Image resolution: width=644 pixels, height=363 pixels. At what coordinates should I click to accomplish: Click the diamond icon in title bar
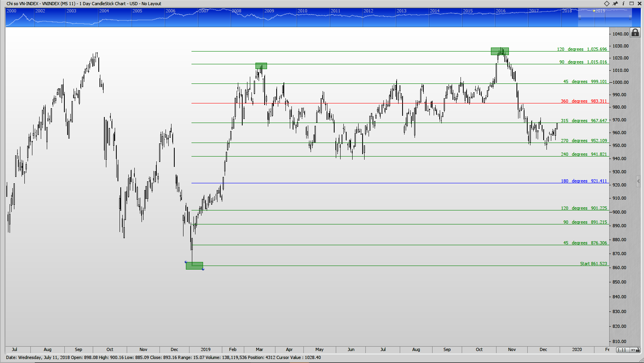(x=606, y=4)
